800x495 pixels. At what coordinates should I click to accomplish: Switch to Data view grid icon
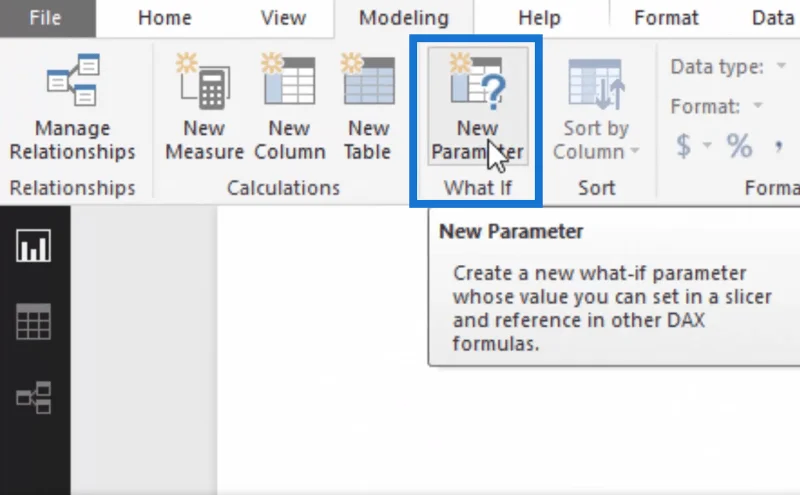click(33, 321)
